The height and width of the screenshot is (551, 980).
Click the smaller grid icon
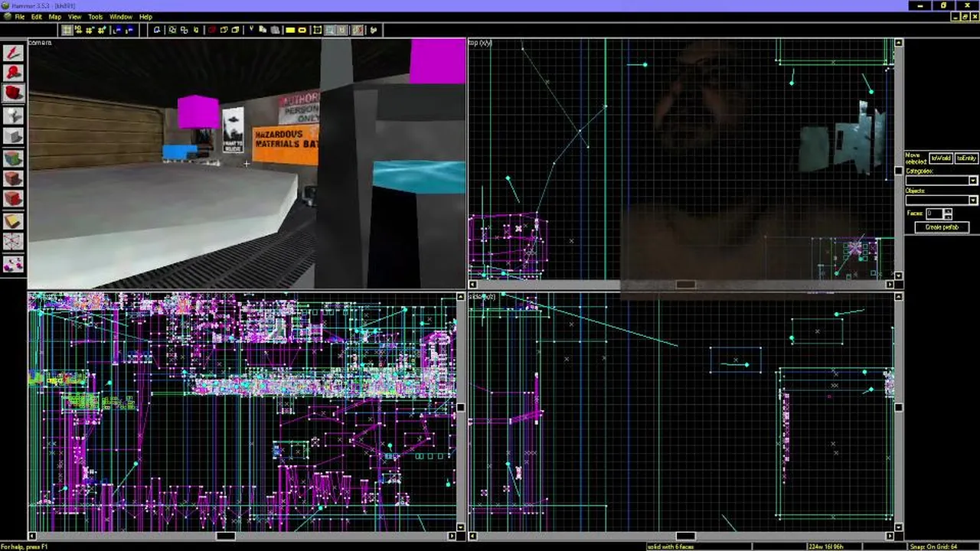[90, 30]
